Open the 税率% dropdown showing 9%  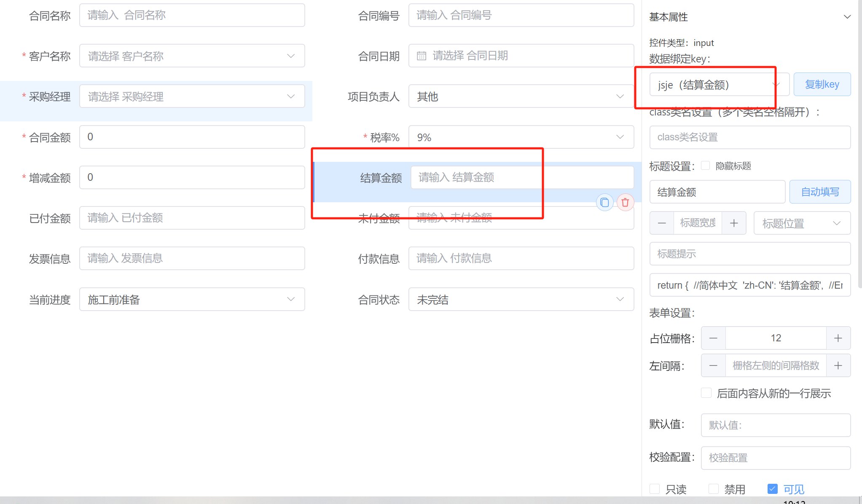click(x=521, y=137)
